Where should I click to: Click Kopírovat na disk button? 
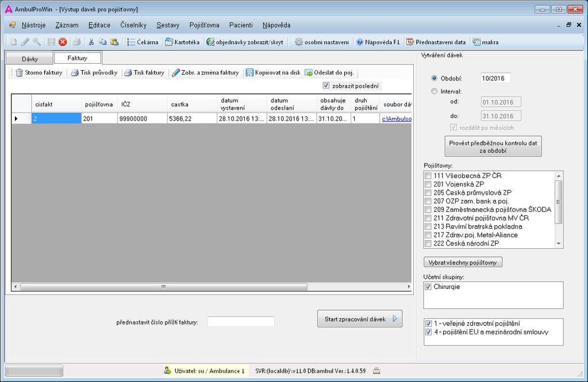[x=273, y=73]
